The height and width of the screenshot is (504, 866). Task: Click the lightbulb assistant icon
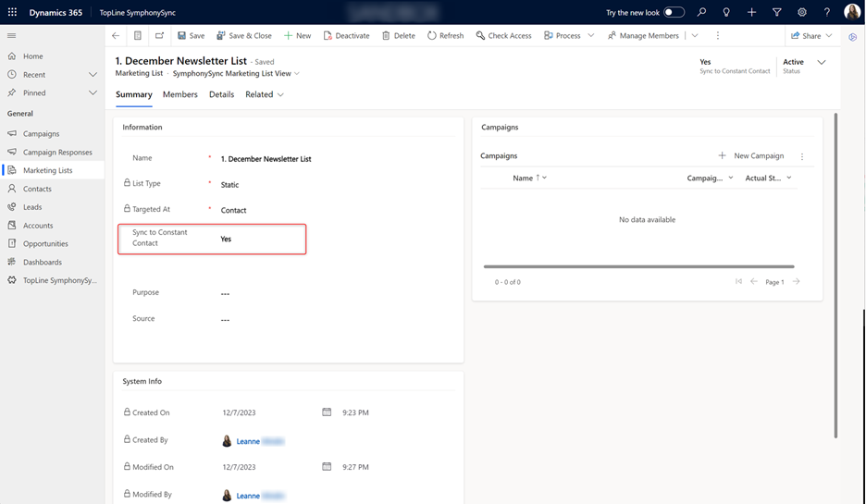[x=726, y=12]
